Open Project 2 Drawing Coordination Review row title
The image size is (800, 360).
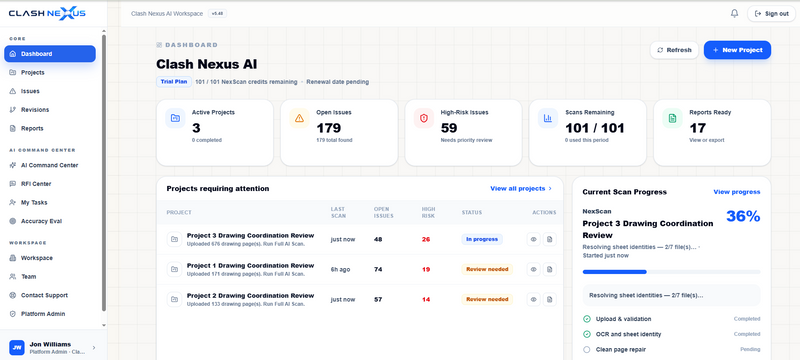[x=251, y=296]
